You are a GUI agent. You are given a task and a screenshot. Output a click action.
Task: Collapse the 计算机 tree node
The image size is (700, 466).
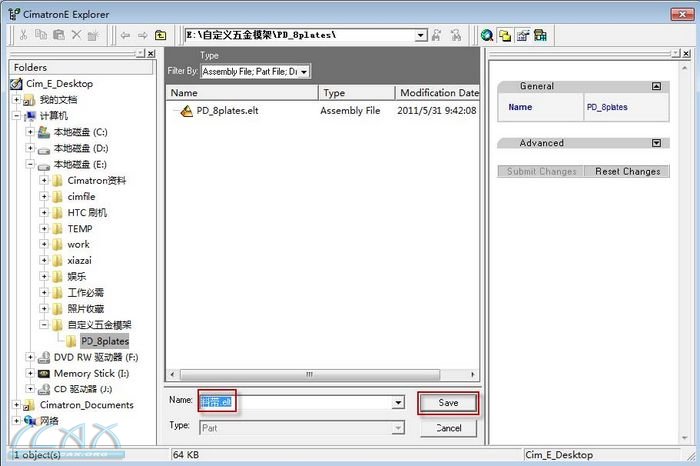pos(16,116)
